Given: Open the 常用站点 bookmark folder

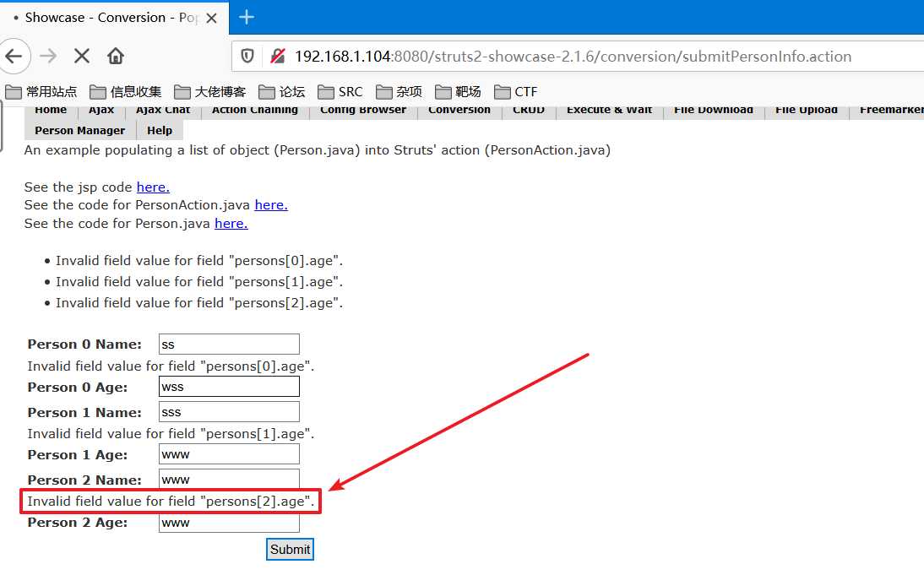Looking at the screenshot, I should point(41,92).
